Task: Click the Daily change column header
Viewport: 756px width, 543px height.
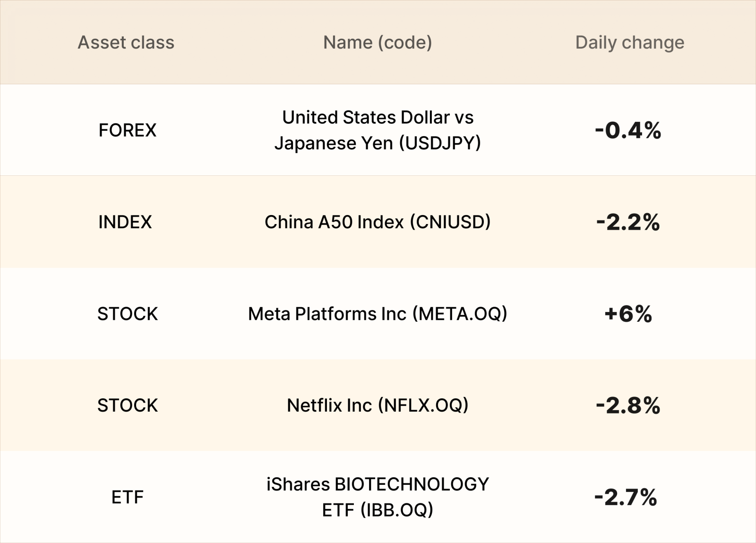Action: (629, 43)
